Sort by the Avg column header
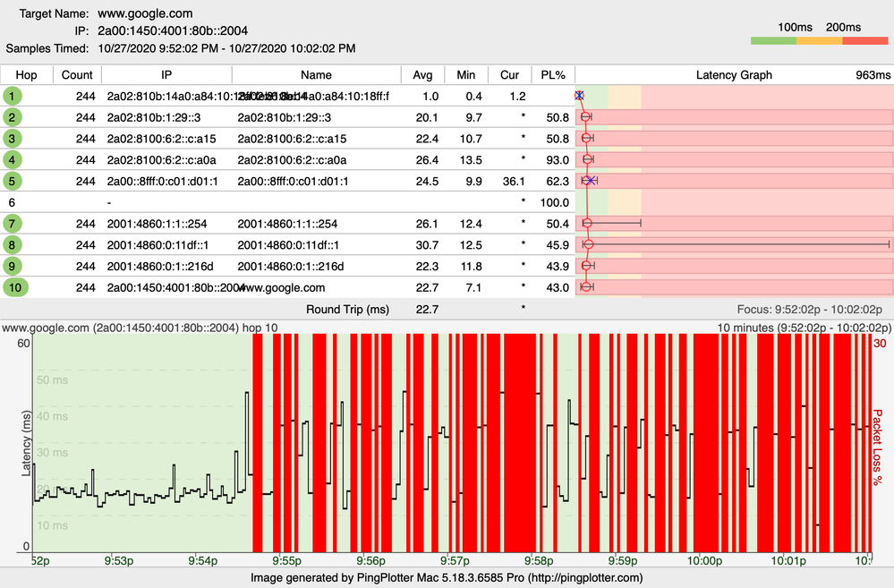 click(x=422, y=74)
